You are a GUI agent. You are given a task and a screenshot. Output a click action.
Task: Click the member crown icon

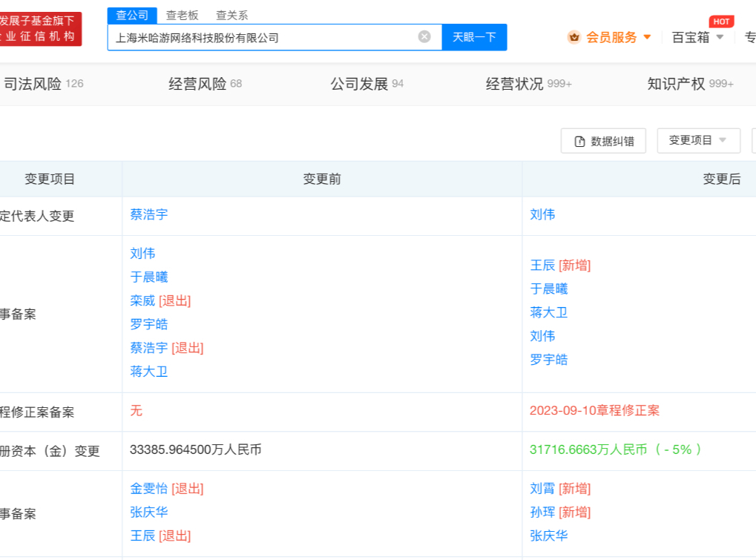[x=573, y=37]
